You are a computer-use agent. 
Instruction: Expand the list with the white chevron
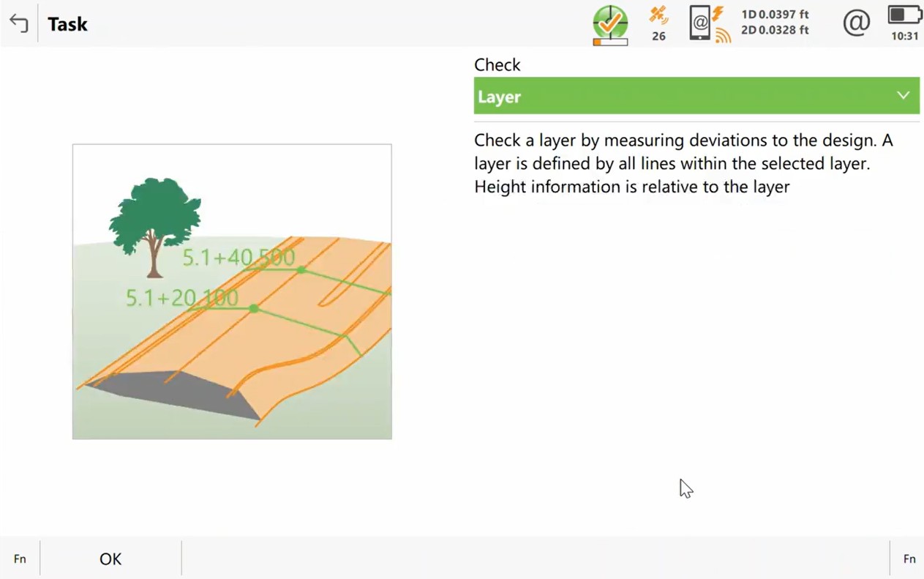tap(903, 96)
